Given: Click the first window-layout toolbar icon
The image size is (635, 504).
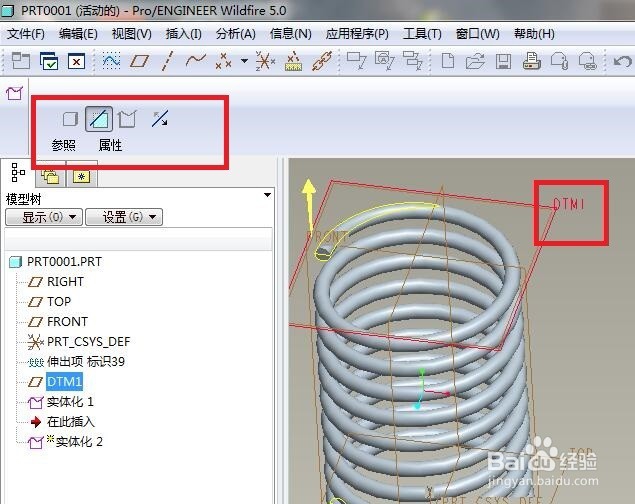Looking at the screenshot, I should click(x=20, y=62).
